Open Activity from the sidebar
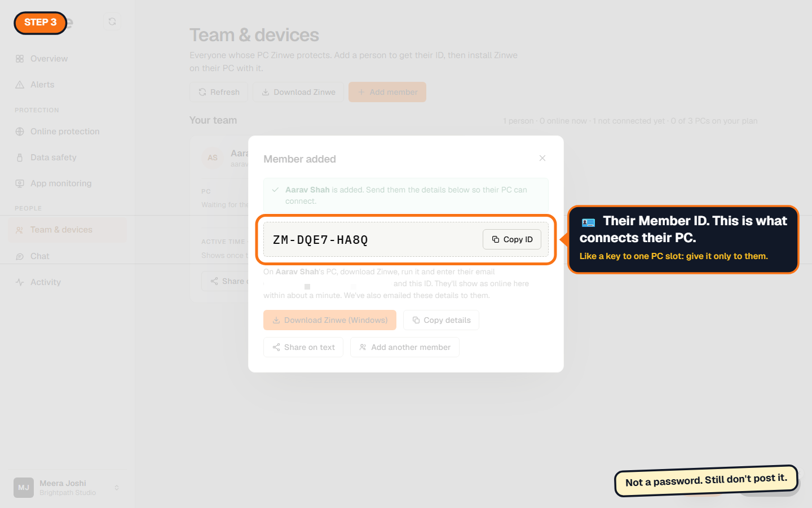812x508 pixels. tap(67, 282)
